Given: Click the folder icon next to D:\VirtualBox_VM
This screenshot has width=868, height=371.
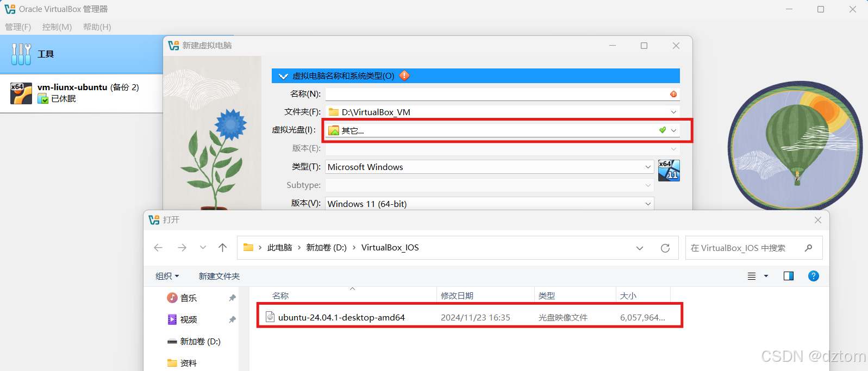Looking at the screenshot, I should tap(334, 112).
